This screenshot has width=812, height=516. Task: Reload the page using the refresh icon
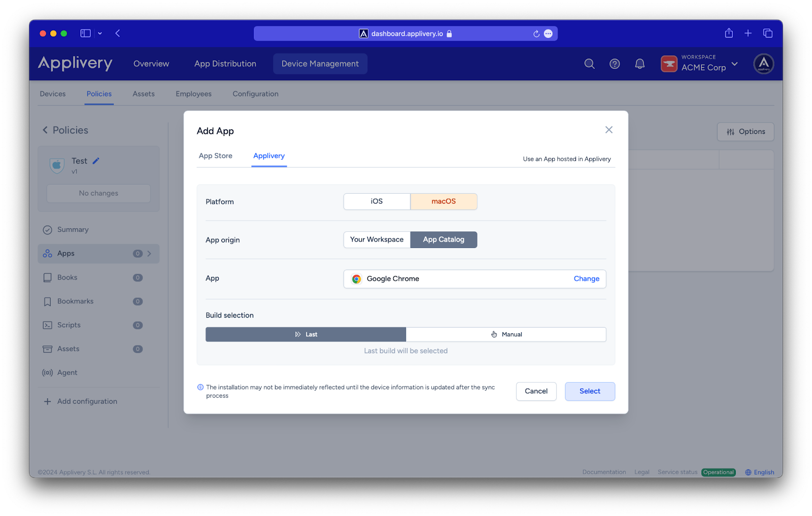pyautogui.click(x=536, y=34)
